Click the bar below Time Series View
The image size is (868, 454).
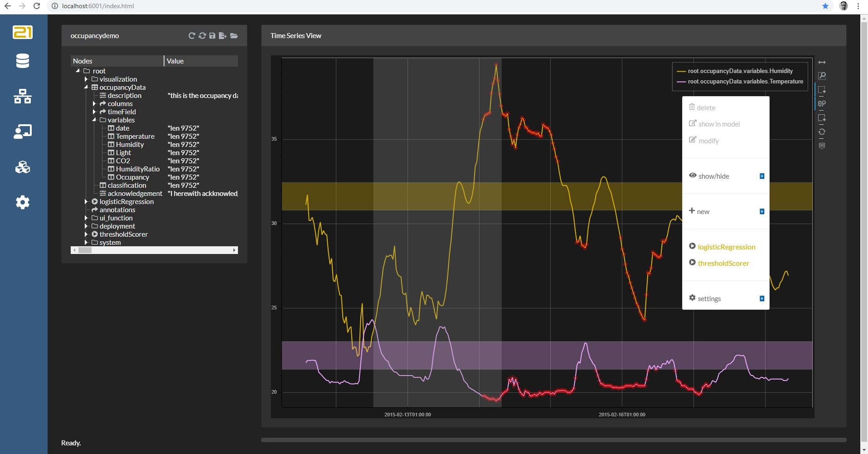pos(553,440)
